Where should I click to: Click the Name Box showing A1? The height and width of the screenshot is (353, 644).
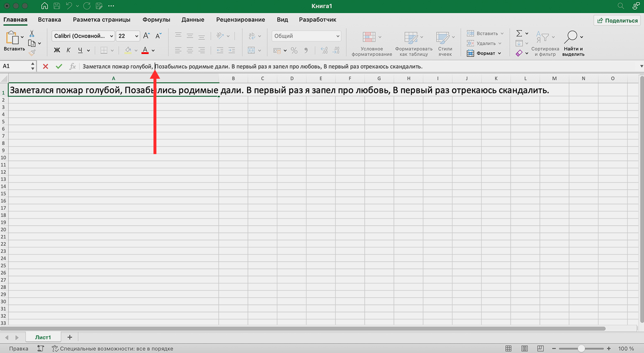click(15, 66)
